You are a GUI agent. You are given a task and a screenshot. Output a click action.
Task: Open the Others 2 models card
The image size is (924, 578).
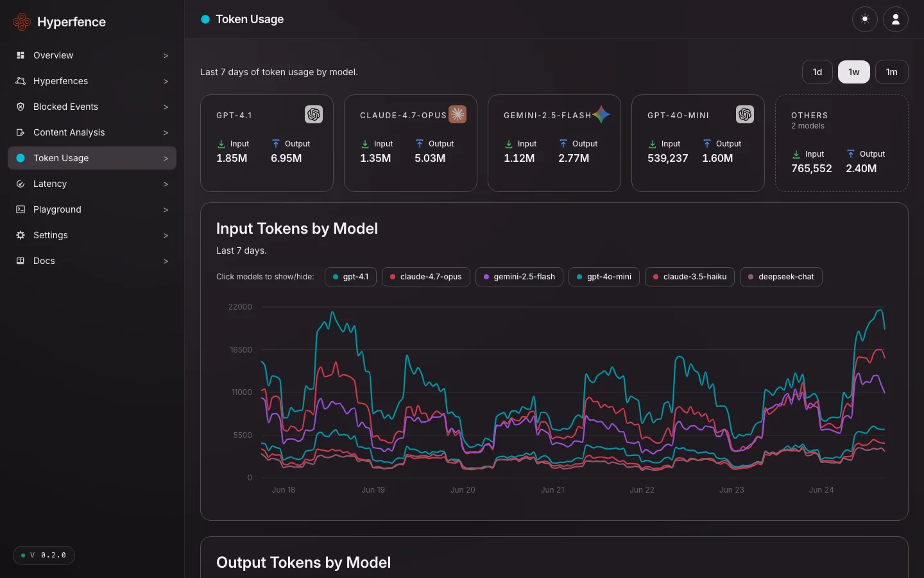pos(842,143)
